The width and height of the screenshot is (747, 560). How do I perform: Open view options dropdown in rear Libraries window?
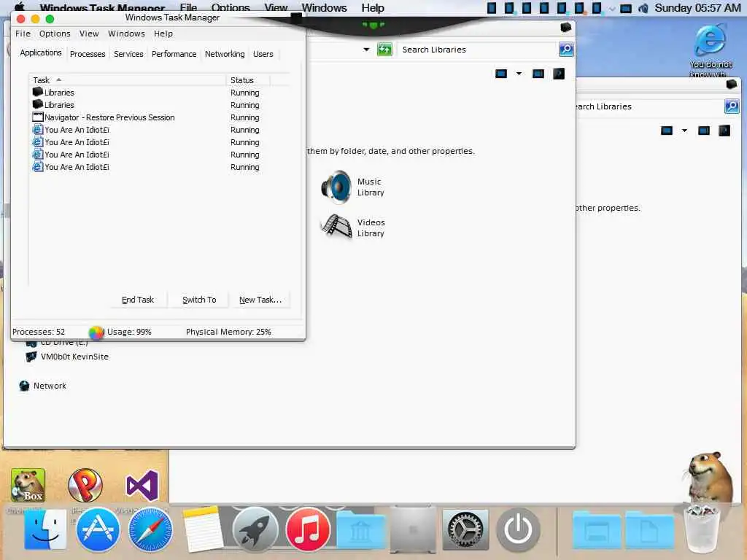point(684,131)
